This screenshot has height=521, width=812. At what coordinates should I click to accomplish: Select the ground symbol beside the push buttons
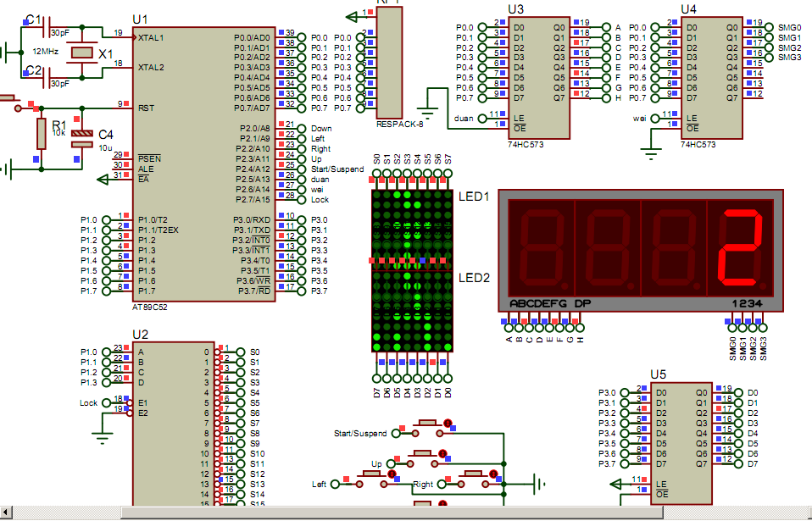(540, 485)
